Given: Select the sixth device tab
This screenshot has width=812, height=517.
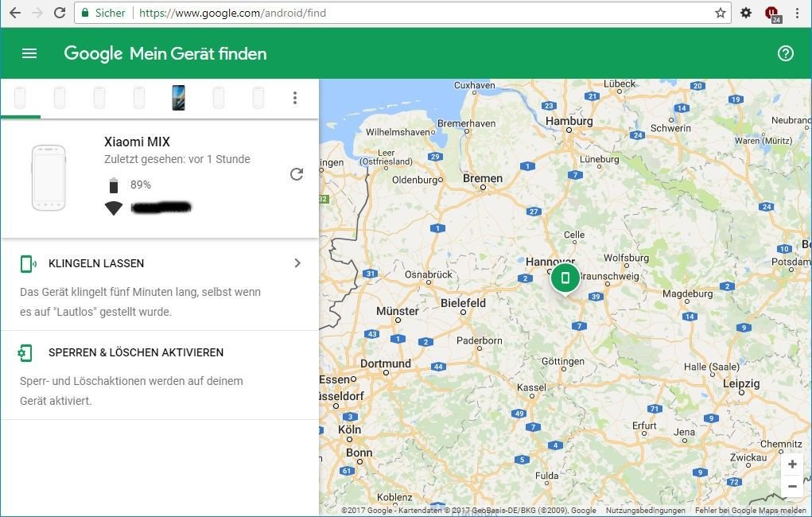Looking at the screenshot, I should pyautogui.click(x=219, y=98).
